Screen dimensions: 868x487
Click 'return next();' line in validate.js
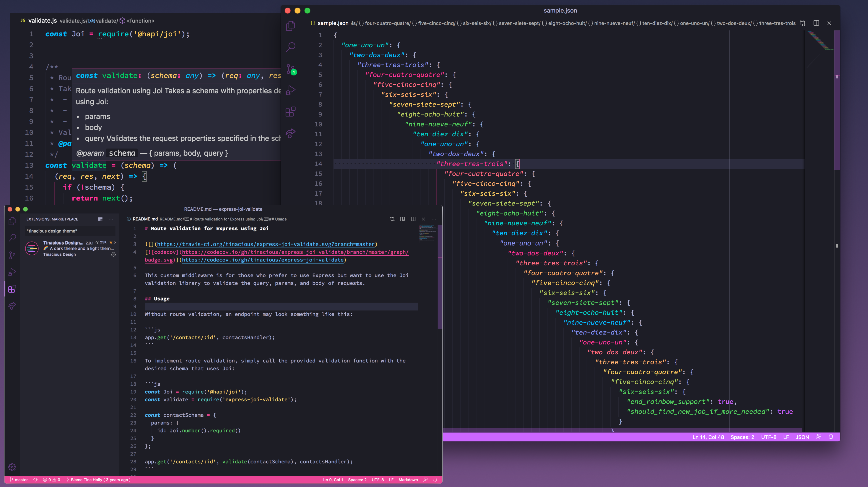pyautogui.click(x=102, y=198)
